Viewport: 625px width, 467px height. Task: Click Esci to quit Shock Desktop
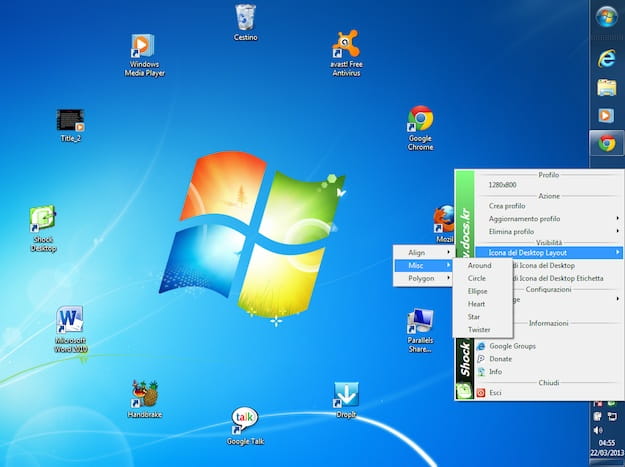pos(495,393)
